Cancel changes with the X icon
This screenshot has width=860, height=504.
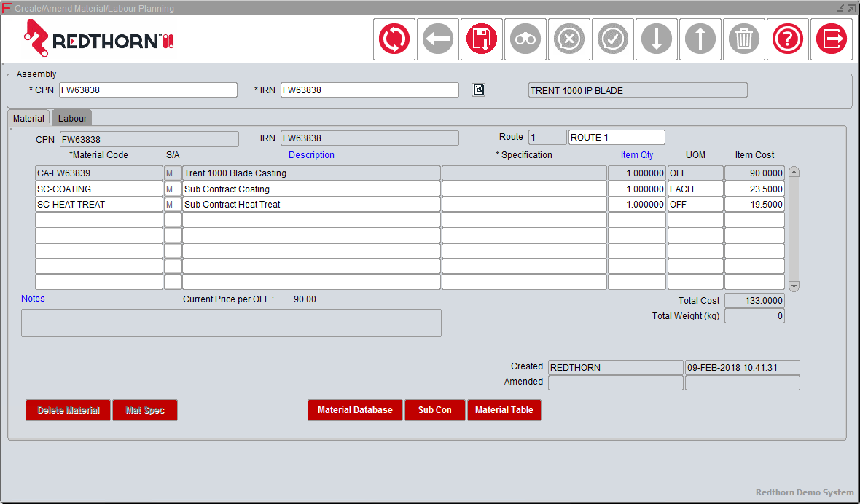pos(568,39)
